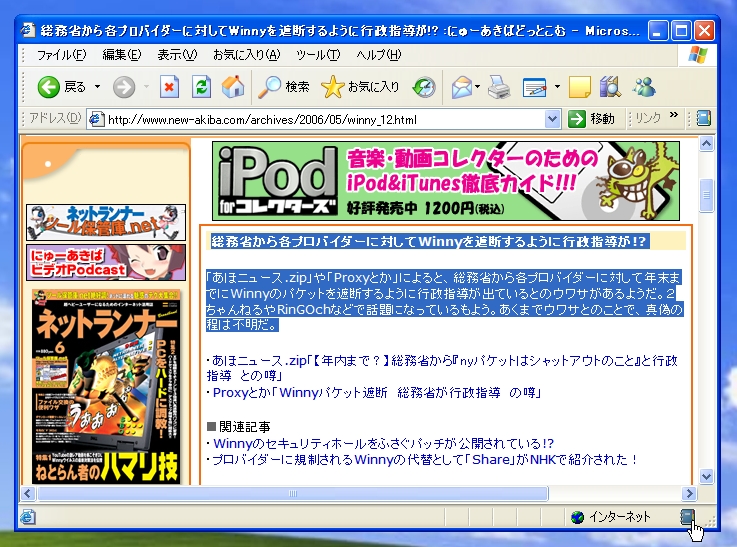737x547 pixels.
Task: Click the yellow Discuss note icon
Action: point(580,87)
